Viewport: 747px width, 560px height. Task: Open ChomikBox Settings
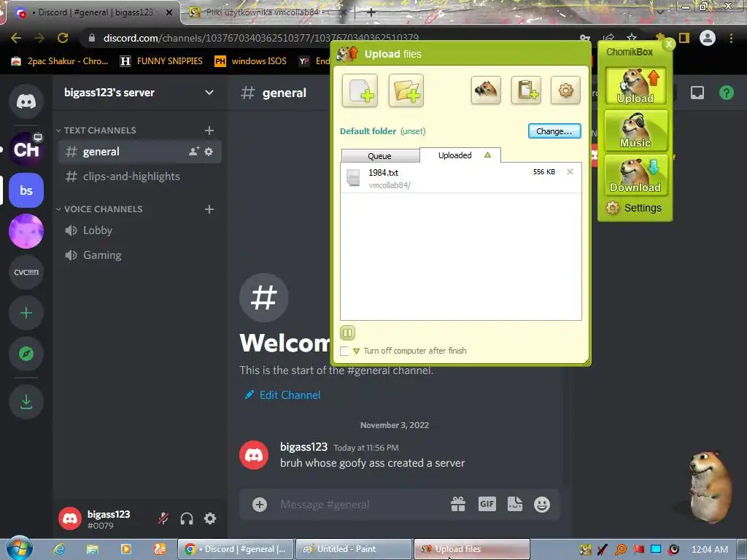tap(634, 208)
